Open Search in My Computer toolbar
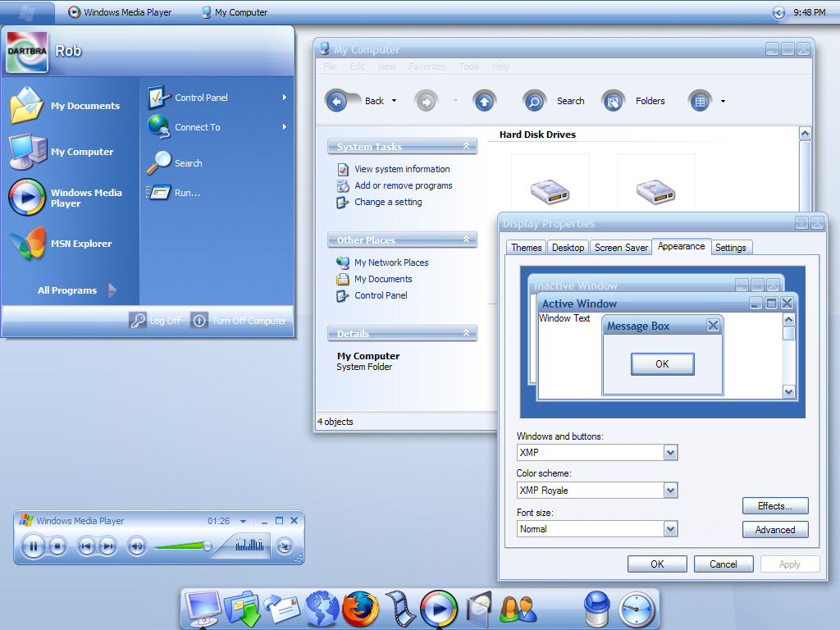Viewport: 840px width, 630px height. [554, 101]
